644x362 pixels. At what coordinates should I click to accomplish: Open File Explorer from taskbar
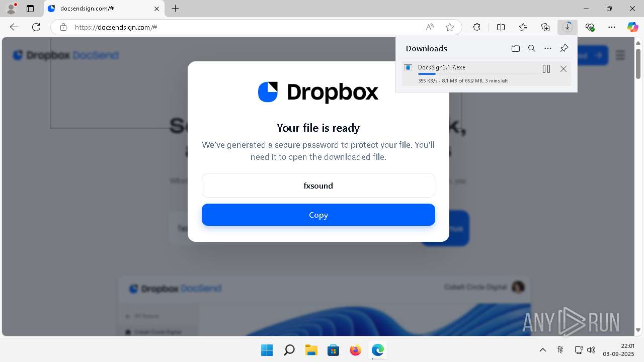click(311, 350)
